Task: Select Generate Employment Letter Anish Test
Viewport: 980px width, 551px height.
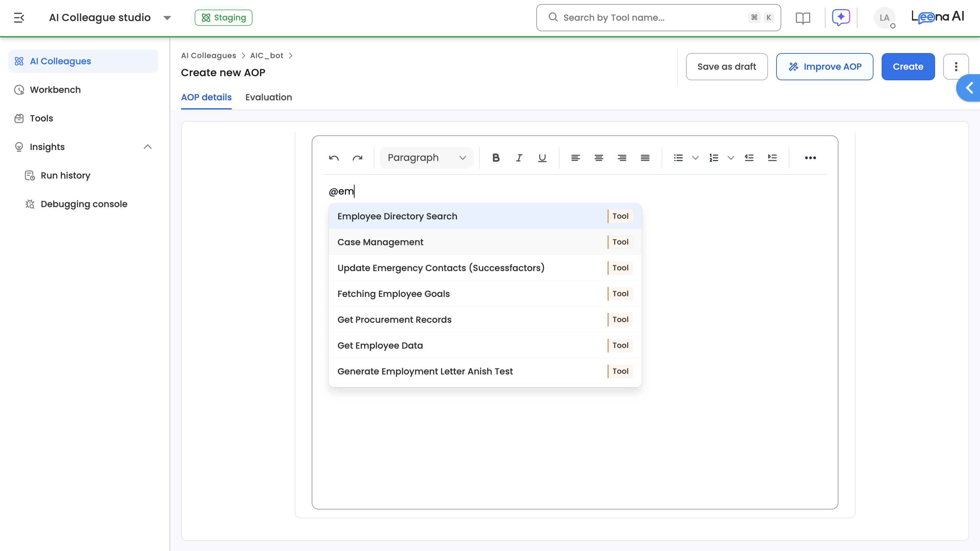Action: click(485, 371)
